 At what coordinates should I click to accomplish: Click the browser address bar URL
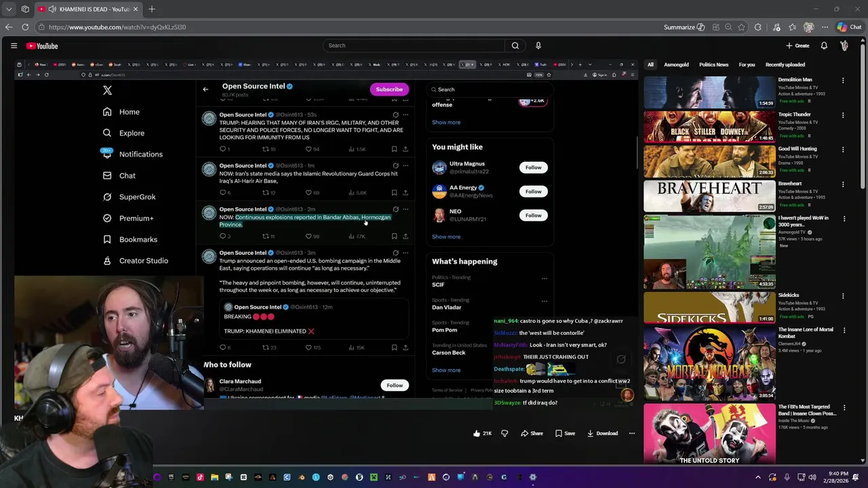pos(117,27)
